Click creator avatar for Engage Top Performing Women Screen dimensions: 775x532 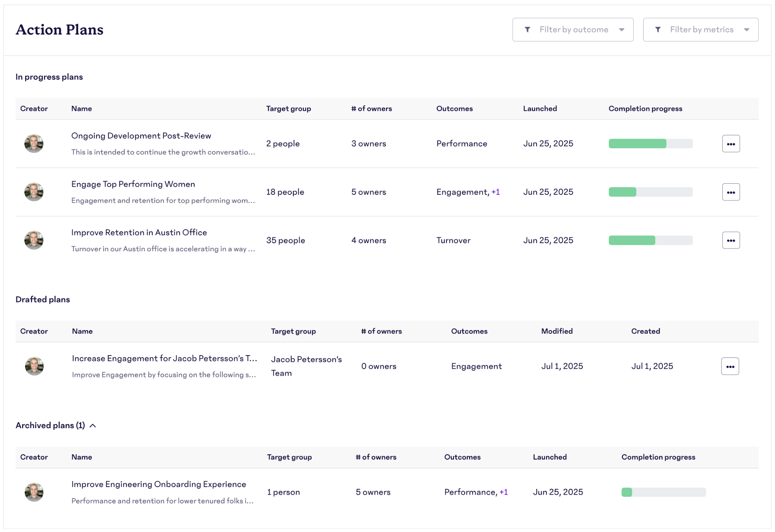(34, 192)
